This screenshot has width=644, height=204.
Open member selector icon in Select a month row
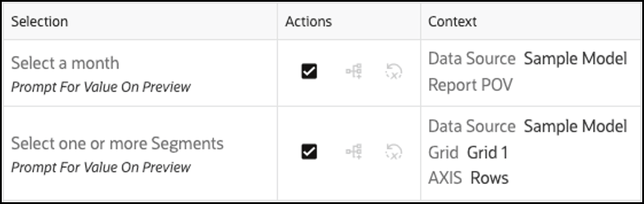[x=354, y=71]
